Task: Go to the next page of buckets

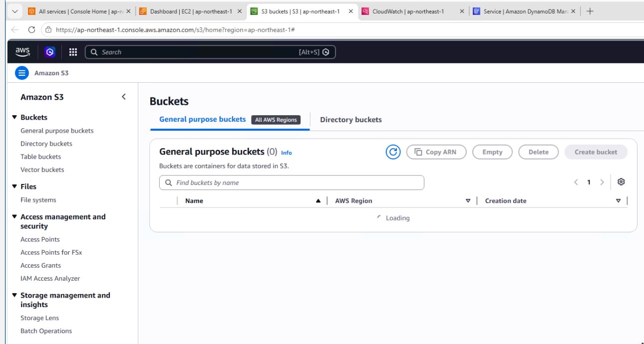Action: click(602, 182)
